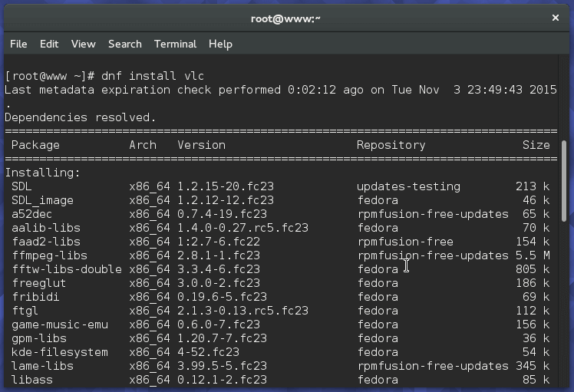Click the 'Dependencies resolved.' line
This screenshot has height=392, width=574.
tap(80, 117)
